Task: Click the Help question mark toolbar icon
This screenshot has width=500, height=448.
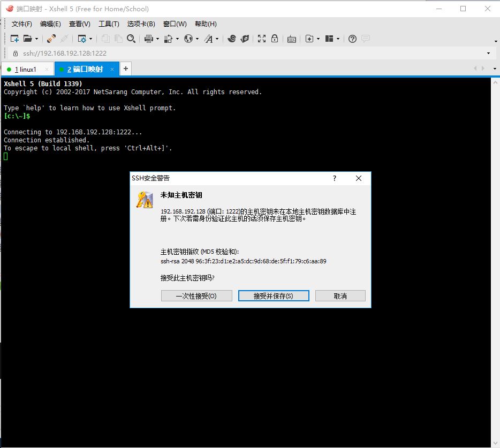Action: [x=352, y=39]
